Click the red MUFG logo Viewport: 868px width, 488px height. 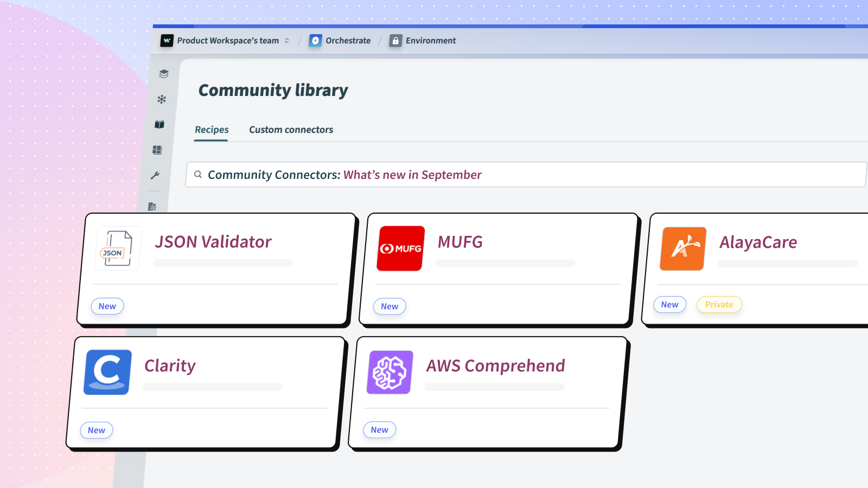[x=401, y=248]
